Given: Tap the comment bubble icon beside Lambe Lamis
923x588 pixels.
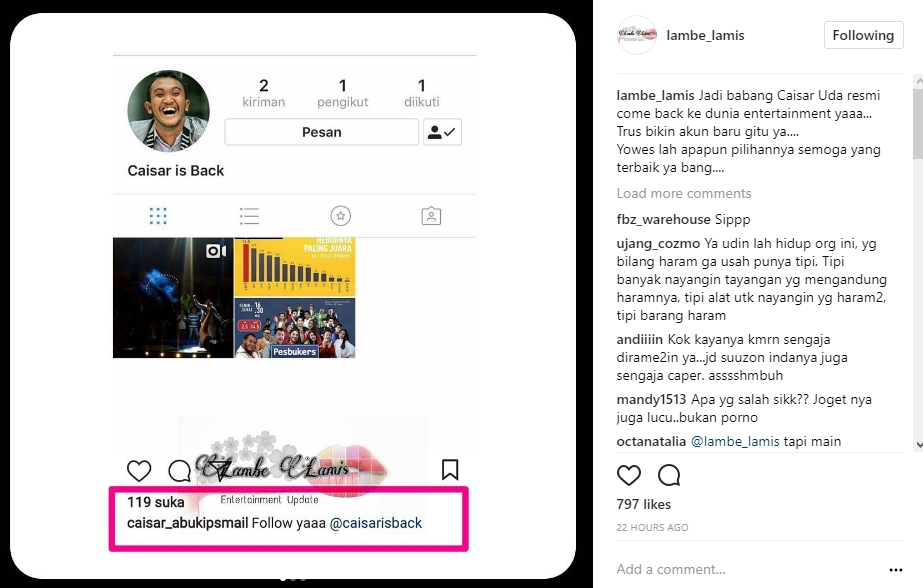Looking at the screenshot, I should tap(179, 471).
